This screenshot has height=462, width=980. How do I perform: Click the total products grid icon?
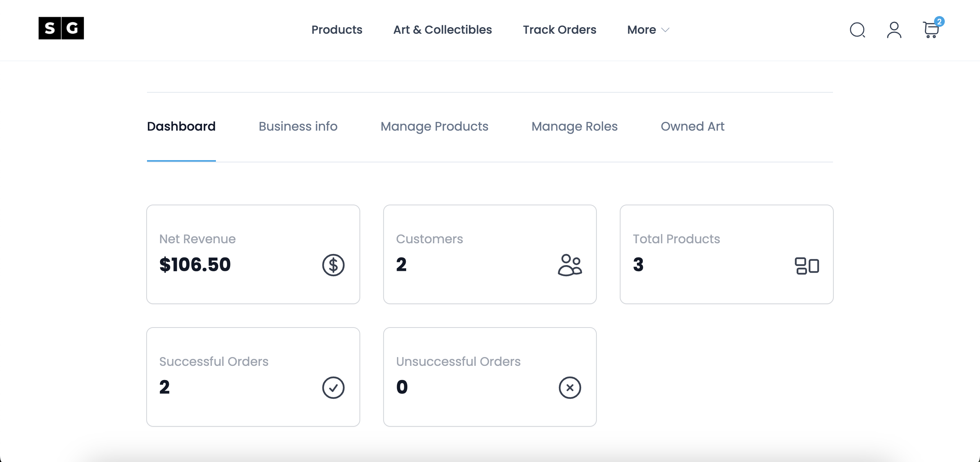tap(807, 266)
